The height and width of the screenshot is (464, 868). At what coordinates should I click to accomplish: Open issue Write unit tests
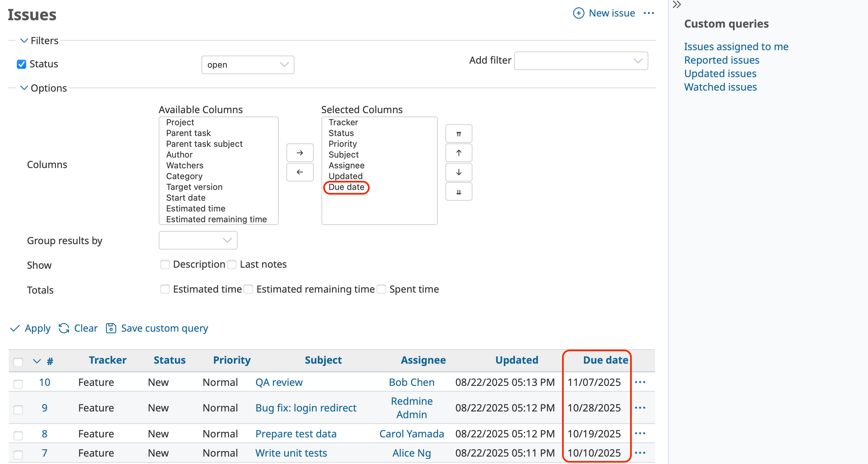[291, 453]
